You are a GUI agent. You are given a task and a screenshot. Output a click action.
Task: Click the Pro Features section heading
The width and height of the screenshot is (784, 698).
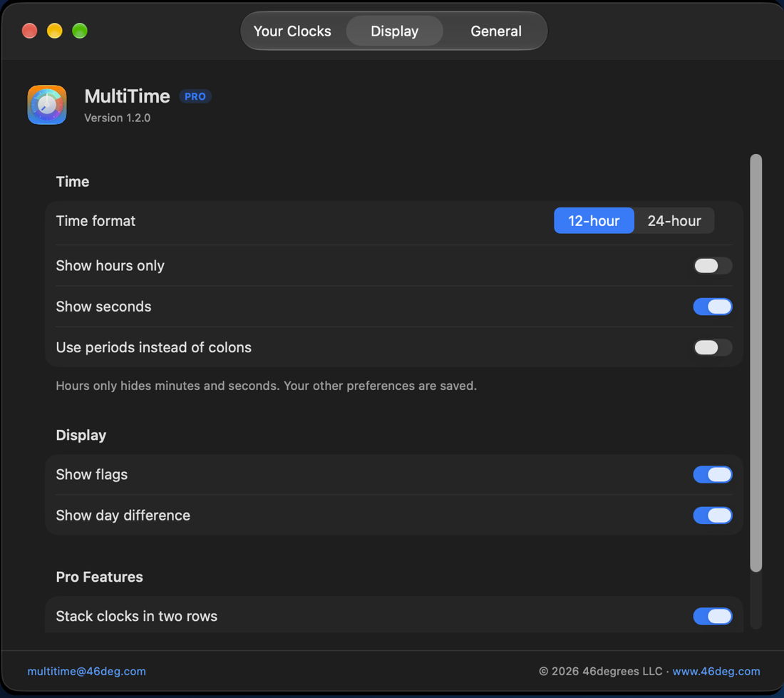coord(100,577)
